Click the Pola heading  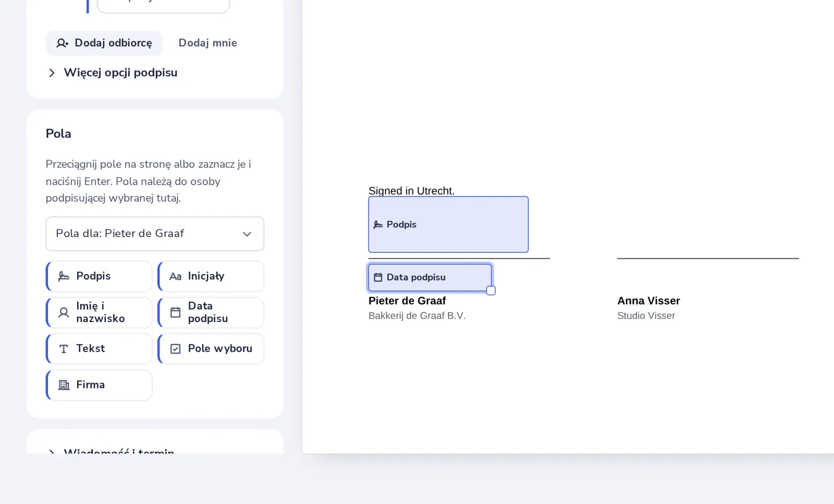pyautogui.click(x=58, y=134)
